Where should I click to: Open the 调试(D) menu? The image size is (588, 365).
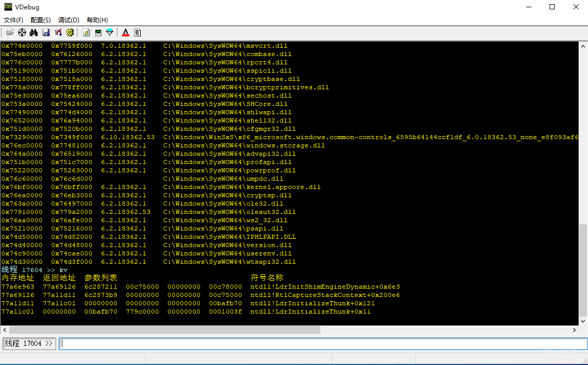[x=69, y=20]
